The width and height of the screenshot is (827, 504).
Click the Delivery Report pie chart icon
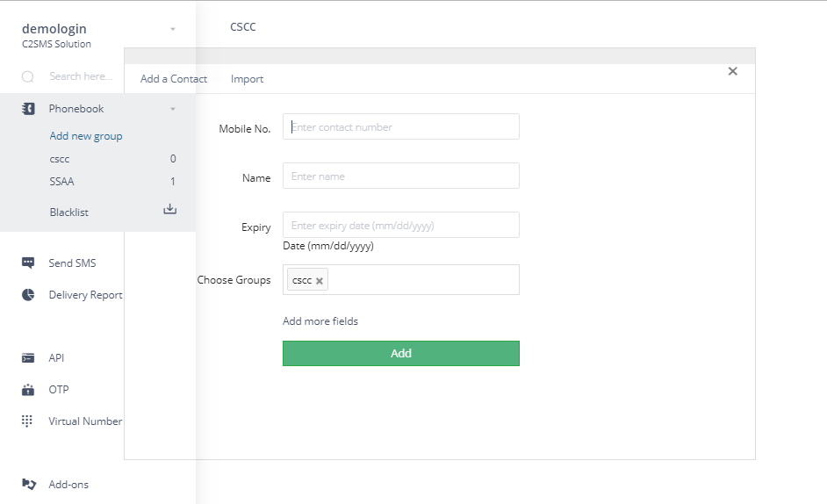coord(28,294)
